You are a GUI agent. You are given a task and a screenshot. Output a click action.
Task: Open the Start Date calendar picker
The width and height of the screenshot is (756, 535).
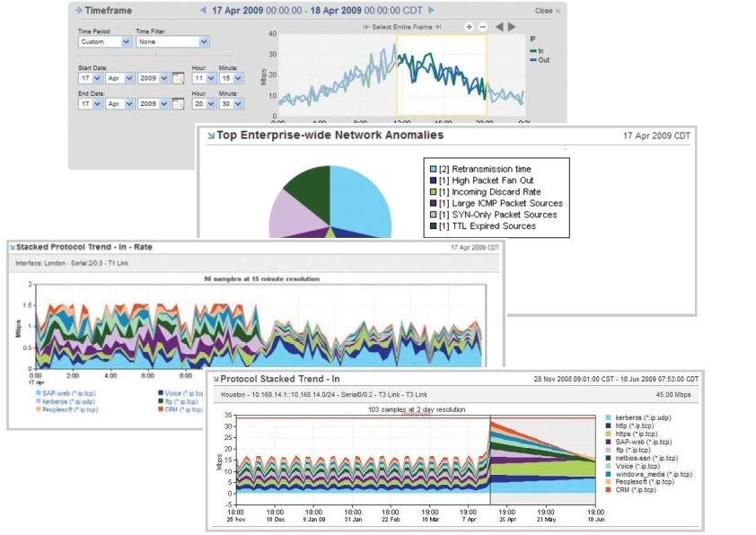178,78
